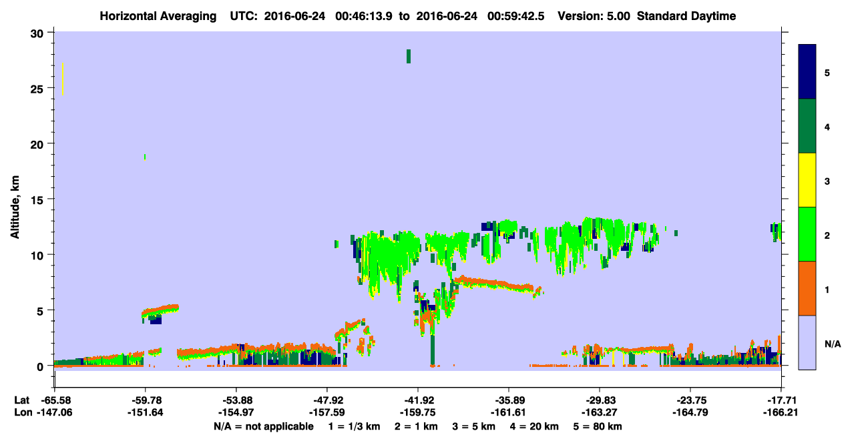Click the end time '00:59:42.5' in title
This screenshot has height=445, width=868.
(515, 16)
